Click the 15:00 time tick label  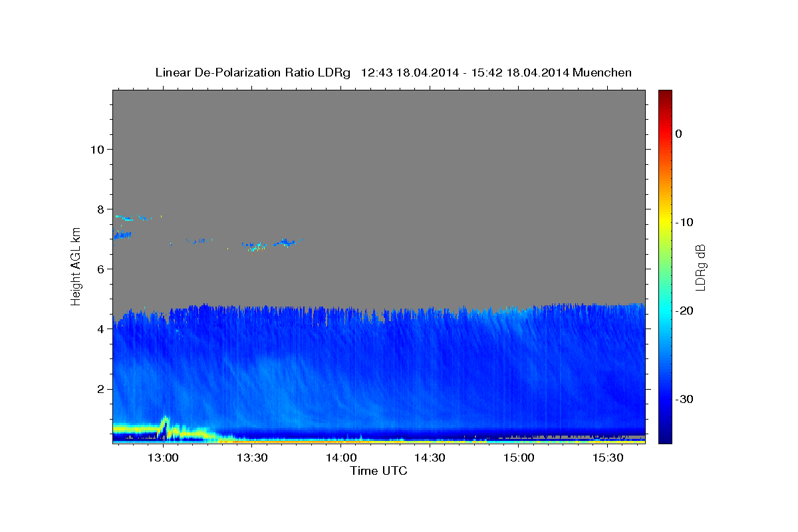tap(519, 458)
